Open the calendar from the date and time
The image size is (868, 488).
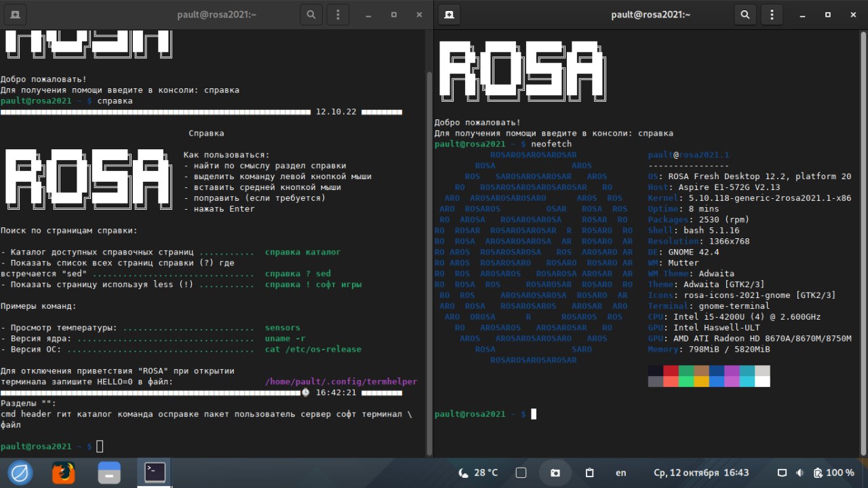(701, 472)
